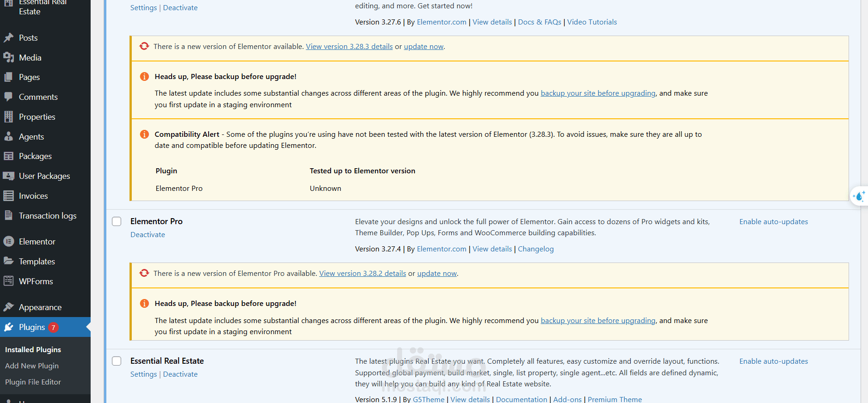Click the 7 updates badge on Plugins

53,328
